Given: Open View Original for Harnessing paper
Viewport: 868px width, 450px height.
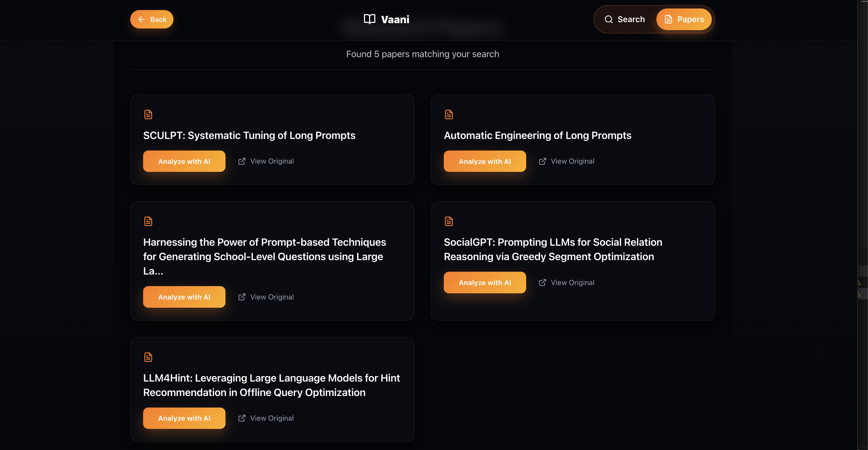Looking at the screenshot, I should tap(272, 297).
